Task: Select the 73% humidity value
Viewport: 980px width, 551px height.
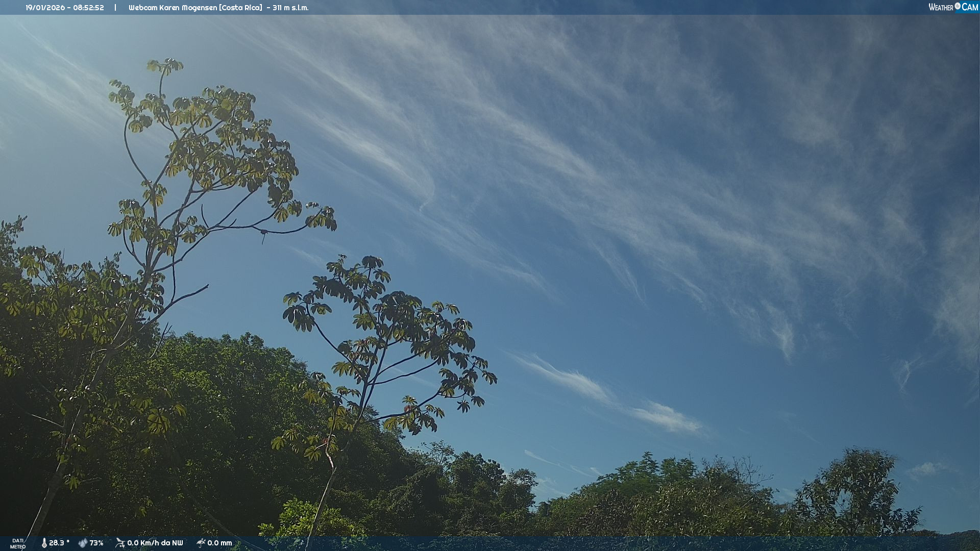Action: (96, 543)
